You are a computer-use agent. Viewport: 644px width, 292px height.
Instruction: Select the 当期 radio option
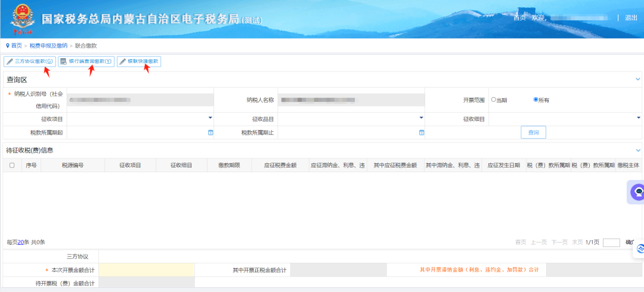pyautogui.click(x=493, y=100)
